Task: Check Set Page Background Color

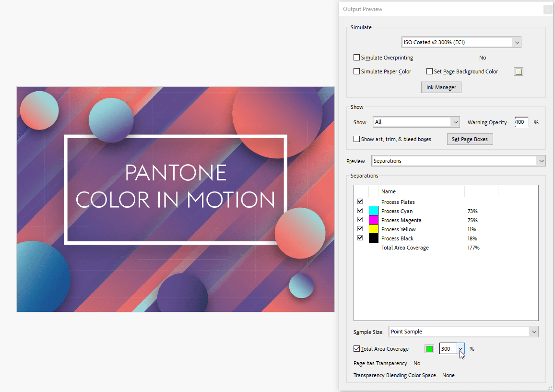Action: (429, 71)
